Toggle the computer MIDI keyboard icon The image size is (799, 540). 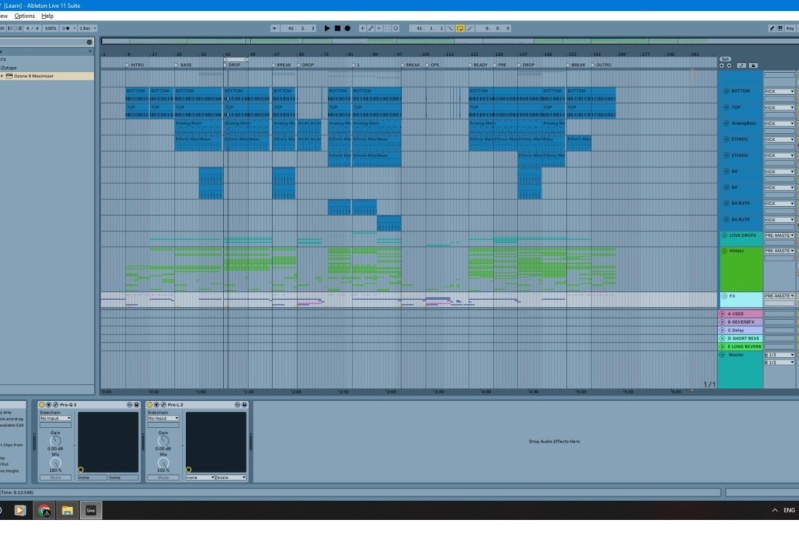coord(780,29)
